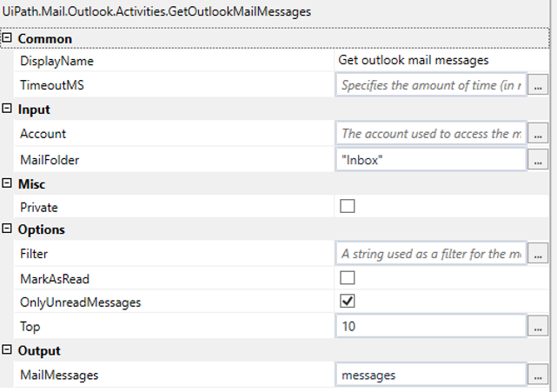The width and height of the screenshot is (557, 392).
Task: Collapse the Output section
Action: (x=7, y=349)
